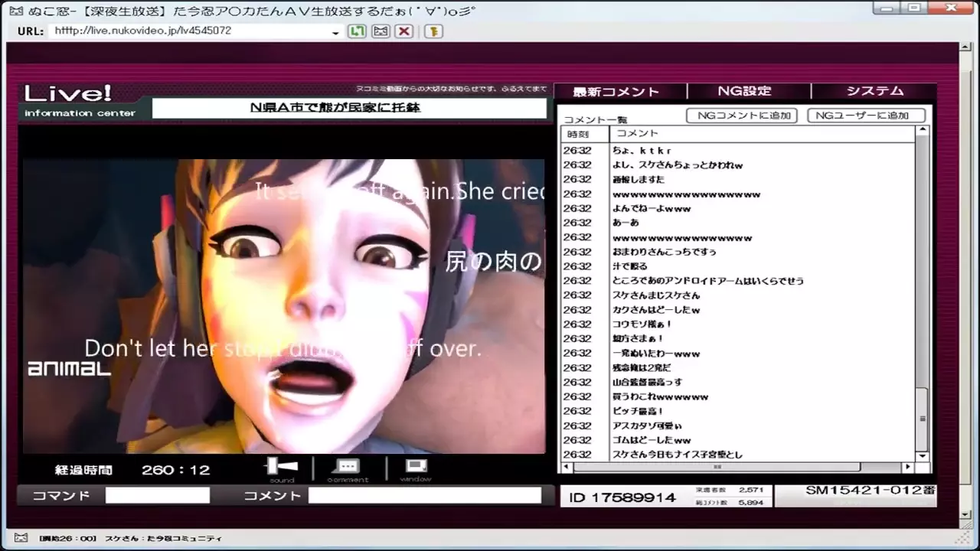The height and width of the screenshot is (551, 980).
Task: Click the コマンド input field
Action: pos(157,496)
